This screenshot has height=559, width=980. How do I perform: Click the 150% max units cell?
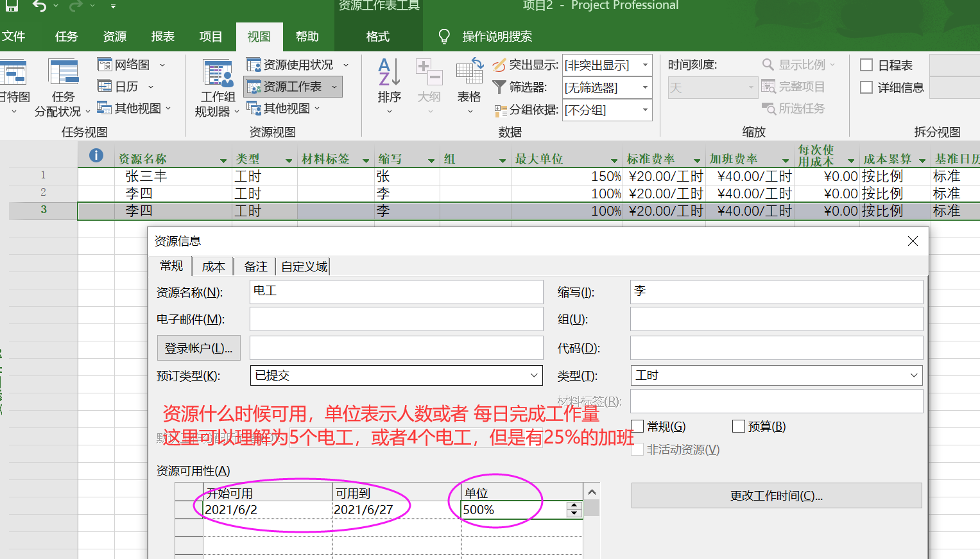[567, 176]
